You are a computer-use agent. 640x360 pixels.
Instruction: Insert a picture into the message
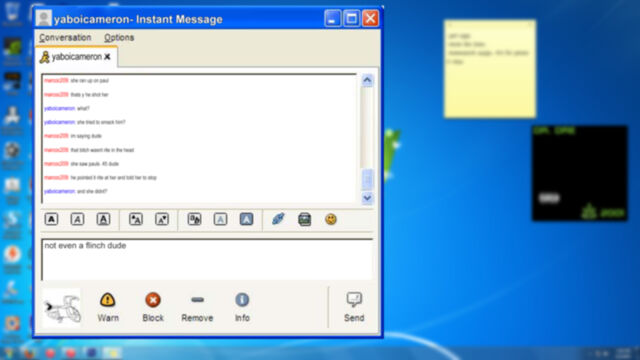(304, 220)
